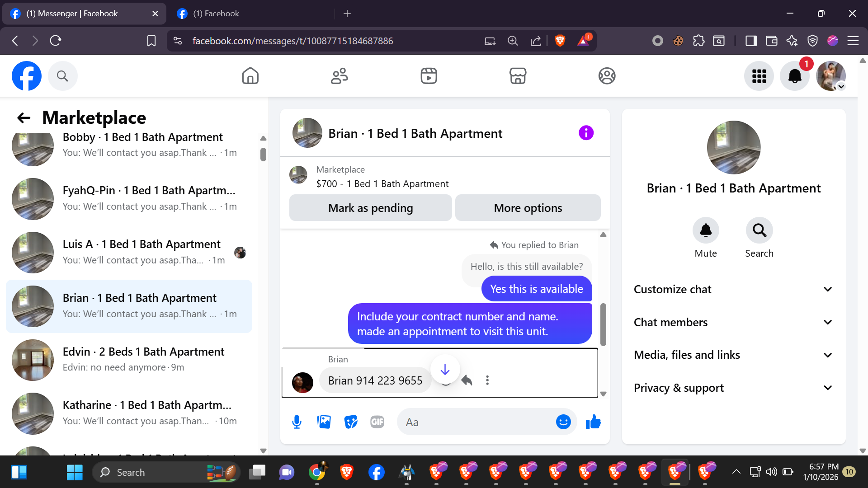Open the sticker picker icon
The width and height of the screenshot is (868, 488).
click(350, 422)
